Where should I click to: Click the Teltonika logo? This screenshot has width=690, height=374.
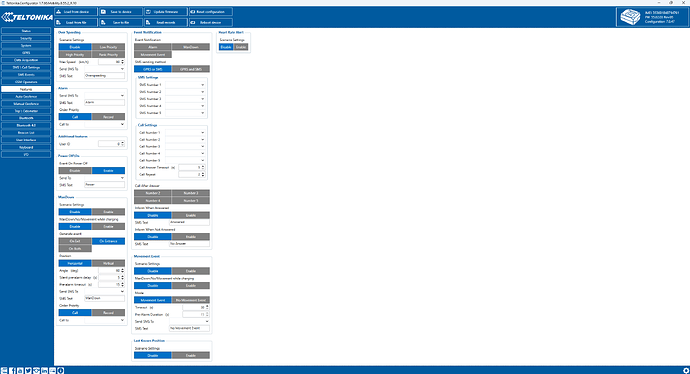tap(27, 17)
